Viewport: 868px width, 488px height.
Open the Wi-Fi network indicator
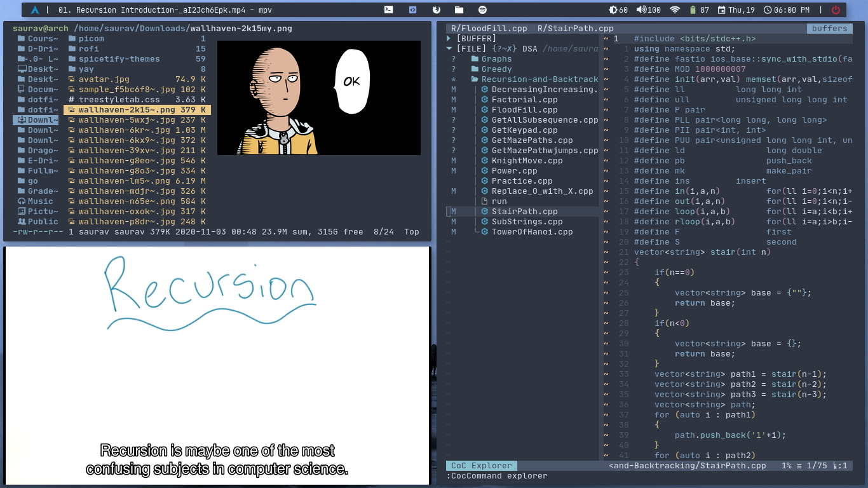[x=675, y=10]
